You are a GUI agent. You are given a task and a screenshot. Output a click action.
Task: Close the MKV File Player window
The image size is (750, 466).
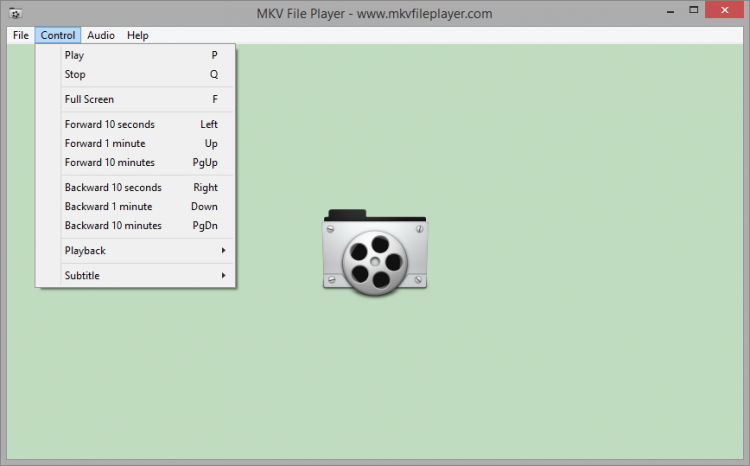pyautogui.click(x=725, y=10)
